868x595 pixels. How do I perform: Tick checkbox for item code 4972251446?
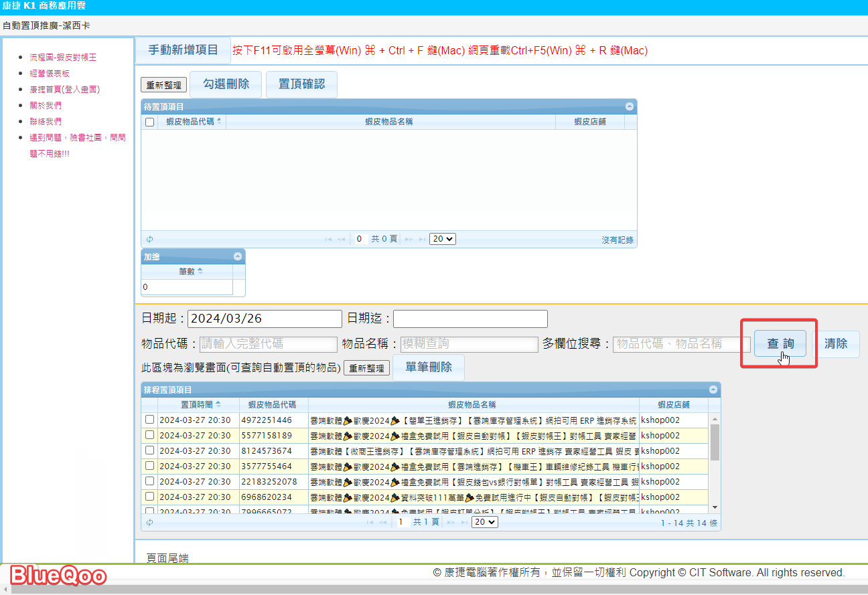(150, 420)
